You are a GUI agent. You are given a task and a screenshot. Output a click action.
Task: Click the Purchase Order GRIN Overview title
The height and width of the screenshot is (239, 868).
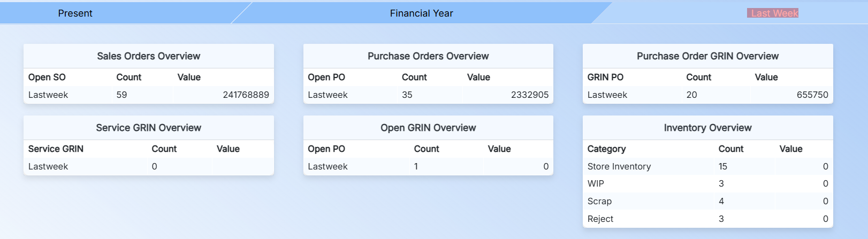pyautogui.click(x=707, y=56)
